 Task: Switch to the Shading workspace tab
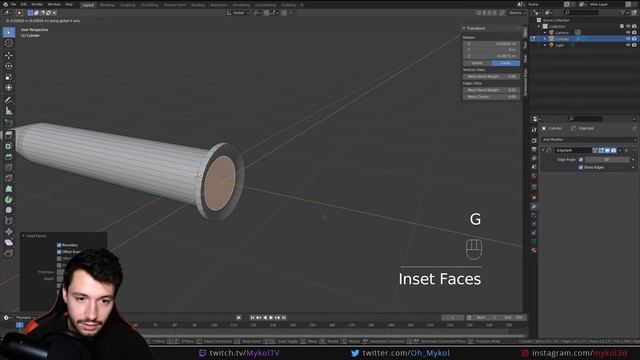pyautogui.click(x=198, y=5)
